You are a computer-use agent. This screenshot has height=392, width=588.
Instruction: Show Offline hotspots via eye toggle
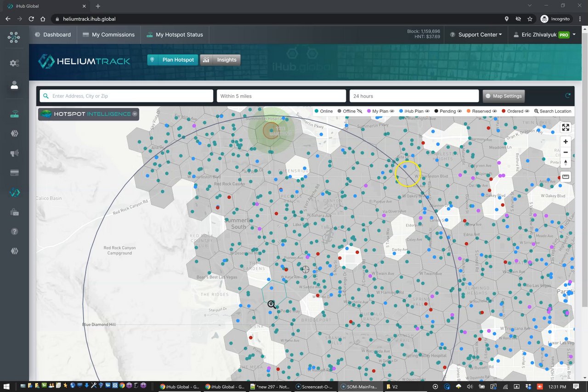coord(360,111)
